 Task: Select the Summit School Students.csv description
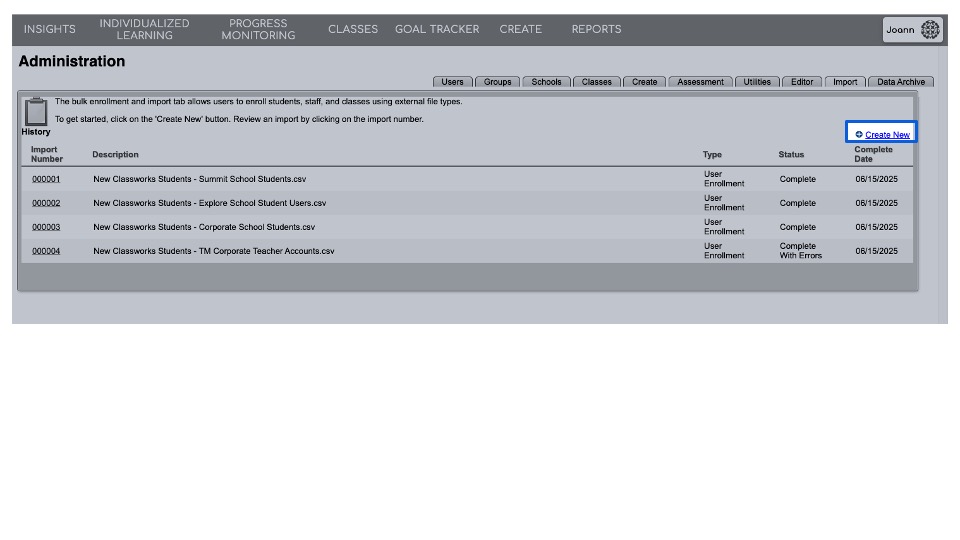[200, 179]
